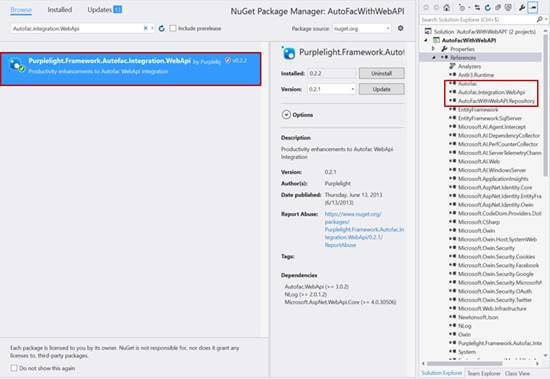Open the Version dropdown showing 0.2.1
Screen dimensions: 550x379
331,89
